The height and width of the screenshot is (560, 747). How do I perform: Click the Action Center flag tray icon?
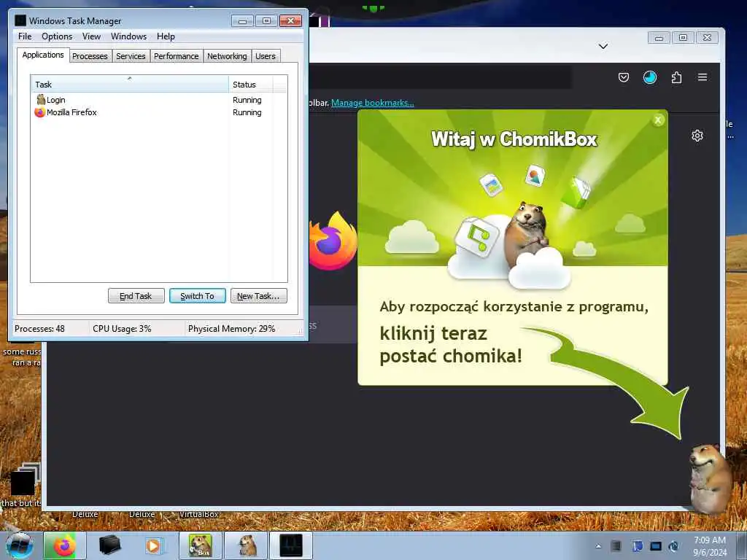pyautogui.click(x=638, y=545)
